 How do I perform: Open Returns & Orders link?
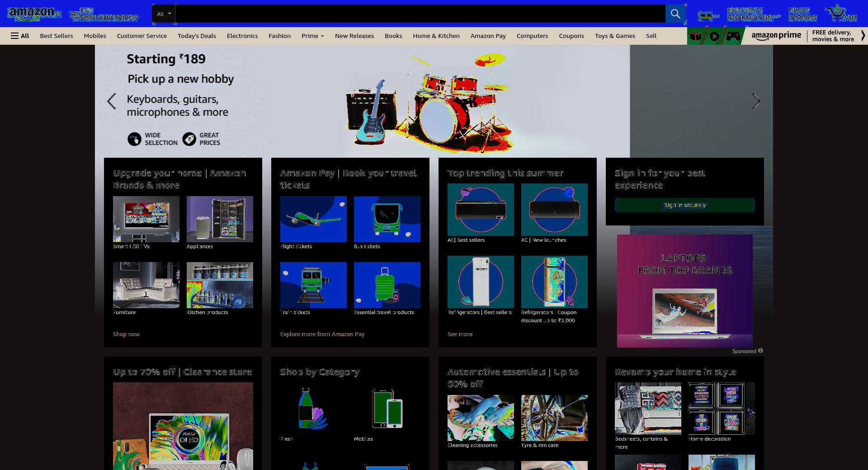803,14
